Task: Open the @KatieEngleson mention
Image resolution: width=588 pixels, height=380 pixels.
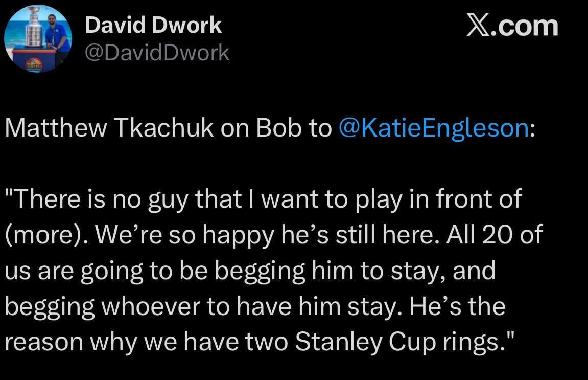Action: pos(434,128)
